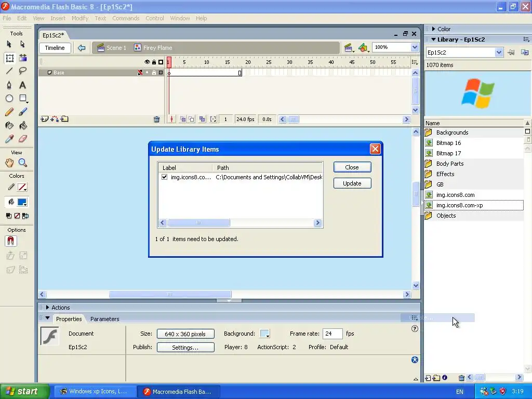
Task: Click the Onion Skin button in timeline
Action: click(x=183, y=119)
